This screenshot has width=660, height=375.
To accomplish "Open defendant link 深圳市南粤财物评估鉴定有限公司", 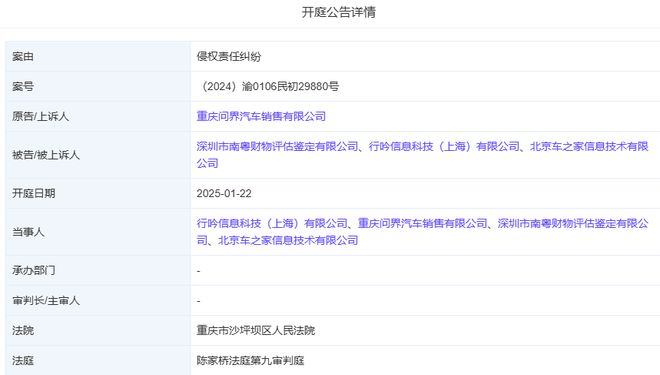I will click(x=277, y=146).
